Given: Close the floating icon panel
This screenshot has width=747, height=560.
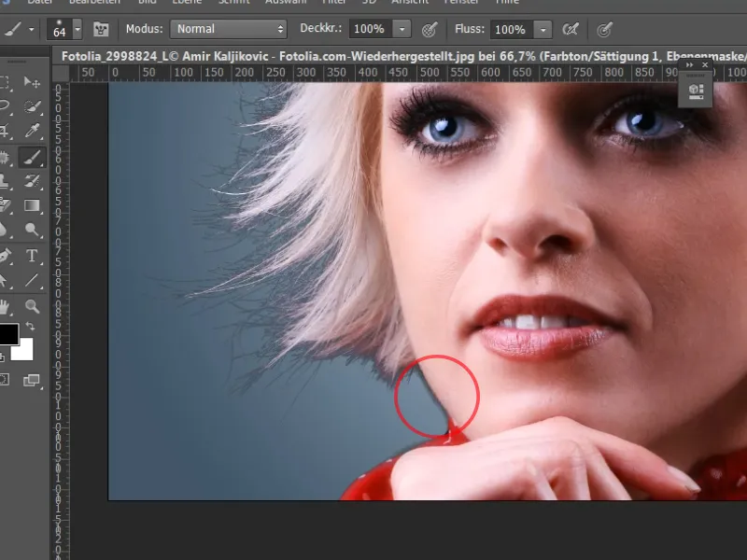Looking at the screenshot, I should click(x=705, y=64).
